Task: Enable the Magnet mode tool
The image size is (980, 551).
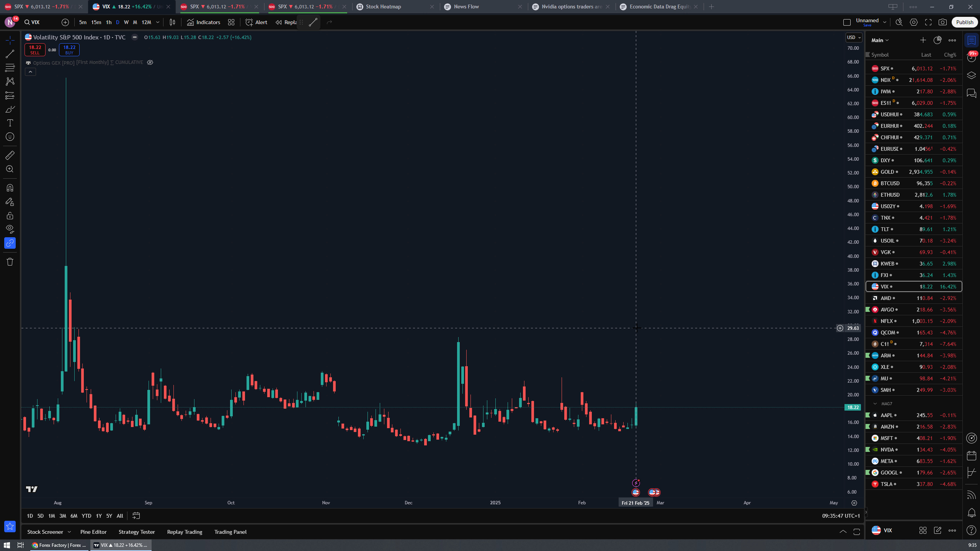Action: coord(10,188)
